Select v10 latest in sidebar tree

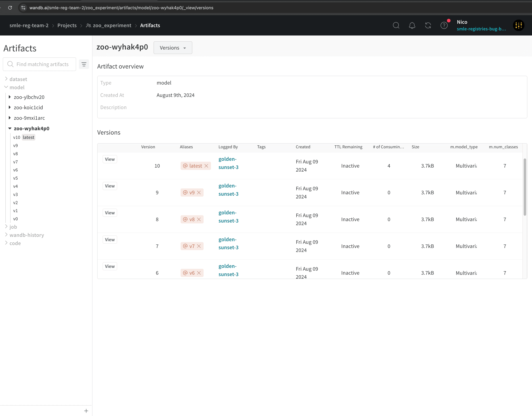click(x=24, y=137)
